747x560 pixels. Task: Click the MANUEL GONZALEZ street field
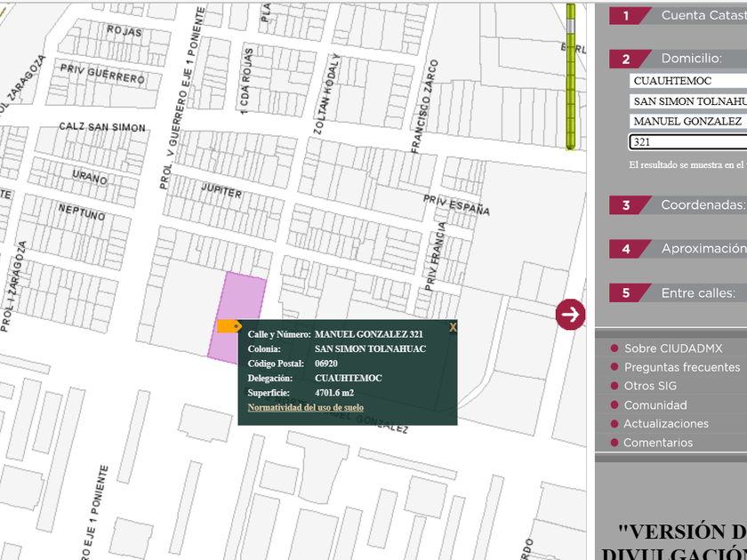pos(687,121)
